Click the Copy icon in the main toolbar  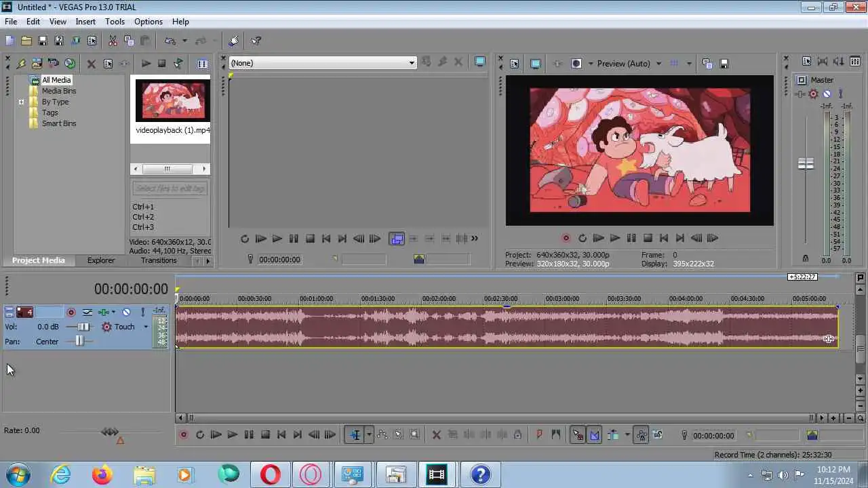(129, 41)
